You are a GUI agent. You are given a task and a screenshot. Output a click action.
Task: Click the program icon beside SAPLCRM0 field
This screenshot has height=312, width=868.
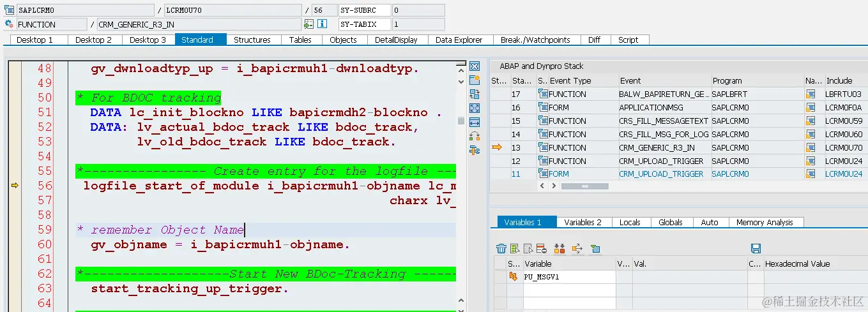[x=9, y=10]
